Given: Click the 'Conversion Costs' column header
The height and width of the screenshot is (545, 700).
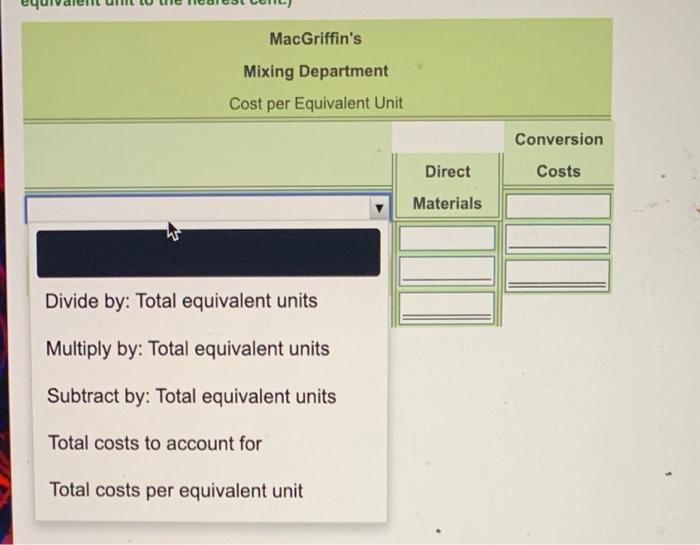Looking at the screenshot, I should coord(558,155).
